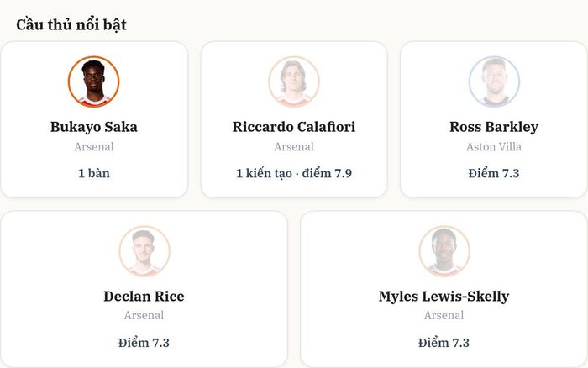Click Riccardo Calafiori's avatar photo
Viewport: 588px width, 368px height.
(x=294, y=81)
